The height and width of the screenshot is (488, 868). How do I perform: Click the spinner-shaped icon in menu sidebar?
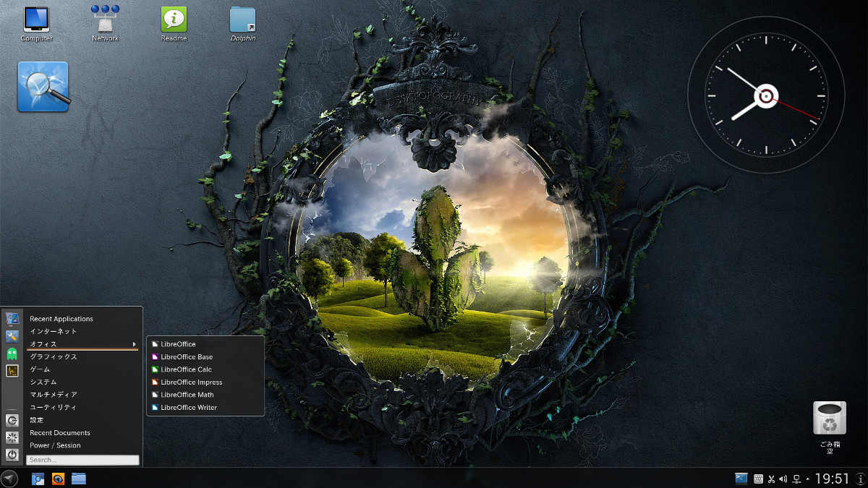(x=12, y=437)
